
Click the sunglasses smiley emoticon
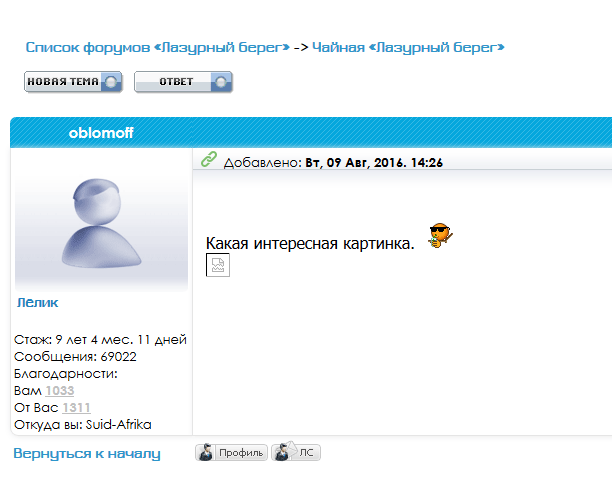441,235
